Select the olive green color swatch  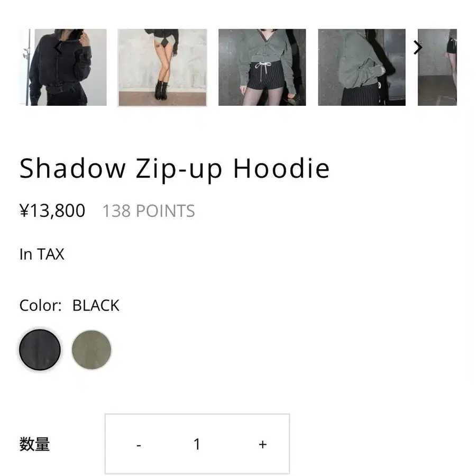pyautogui.click(x=91, y=350)
